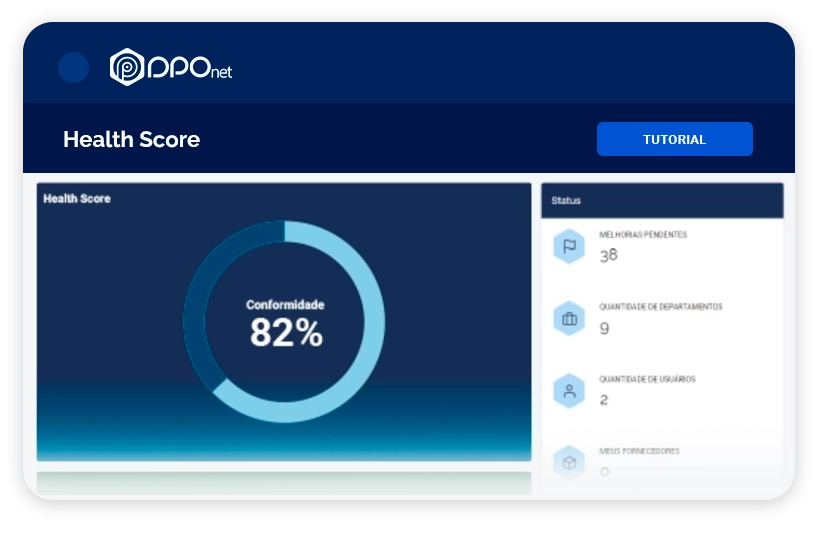
Task: Click the MEUS FORNECEDORES label
Action: 639,451
